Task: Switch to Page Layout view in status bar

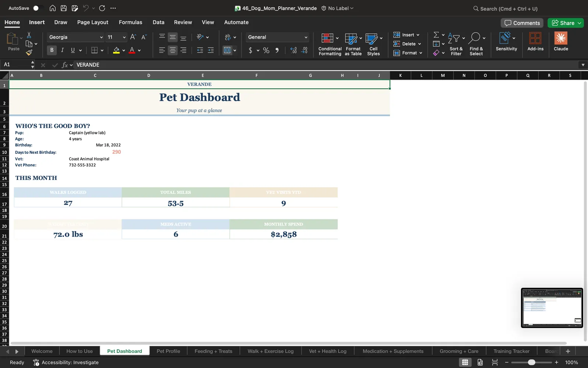Action: pos(480,362)
